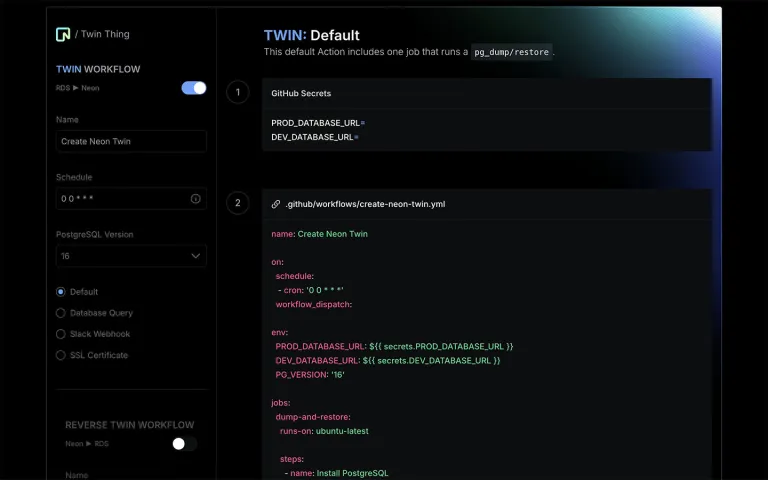Open the create-neon-twin.yml file link

click(365, 204)
